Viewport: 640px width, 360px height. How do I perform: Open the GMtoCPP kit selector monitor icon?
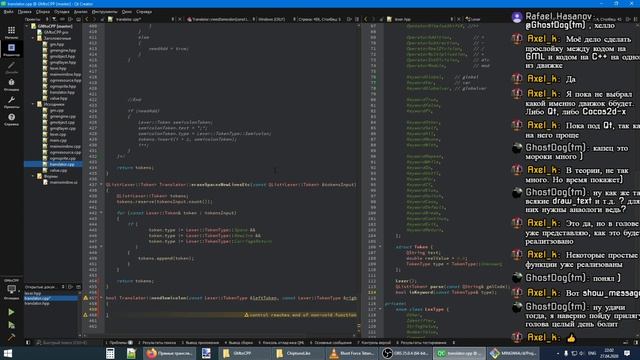(x=11, y=289)
